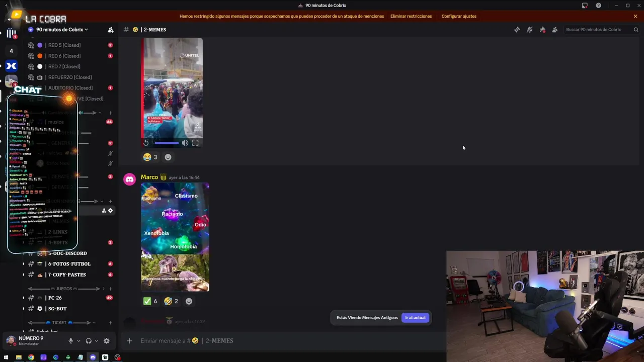Open File Explorer from the taskbar
The height and width of the screenshot is (362, 644).
pos(19,357)
